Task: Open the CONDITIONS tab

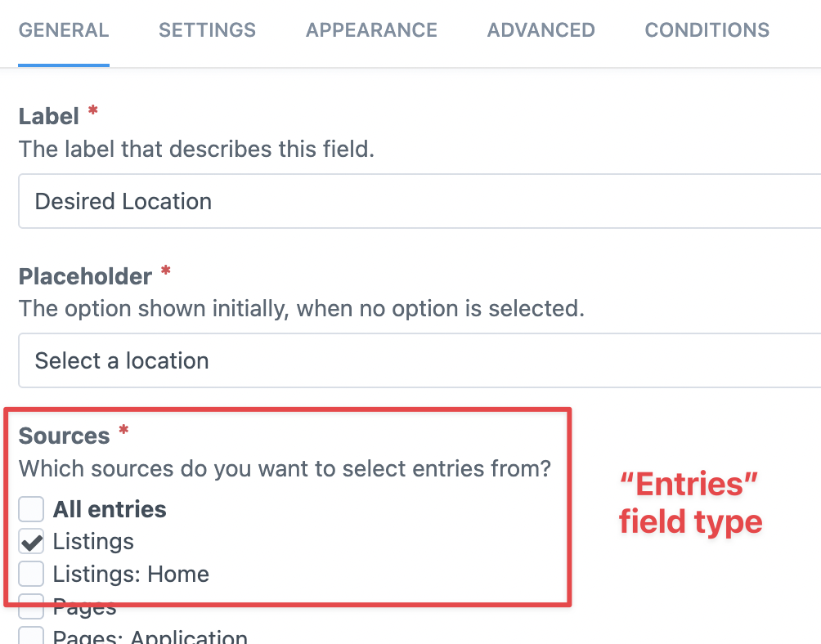Action: (707, 30)
